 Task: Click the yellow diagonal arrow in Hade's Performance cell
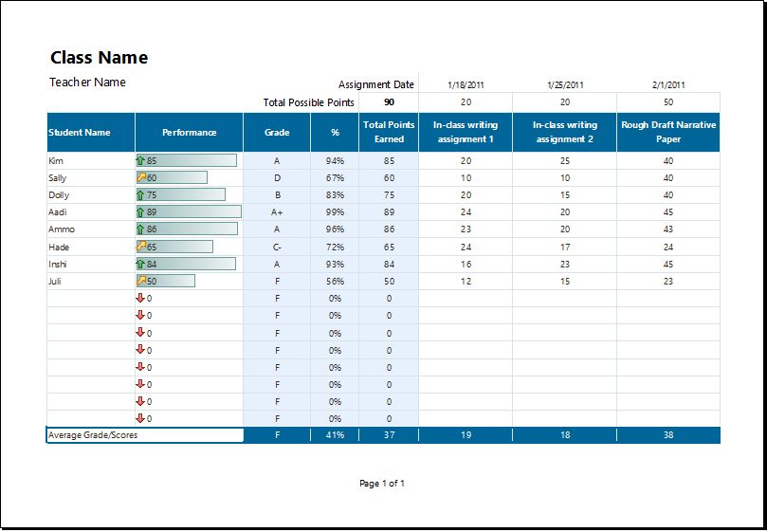click(141, 247)
